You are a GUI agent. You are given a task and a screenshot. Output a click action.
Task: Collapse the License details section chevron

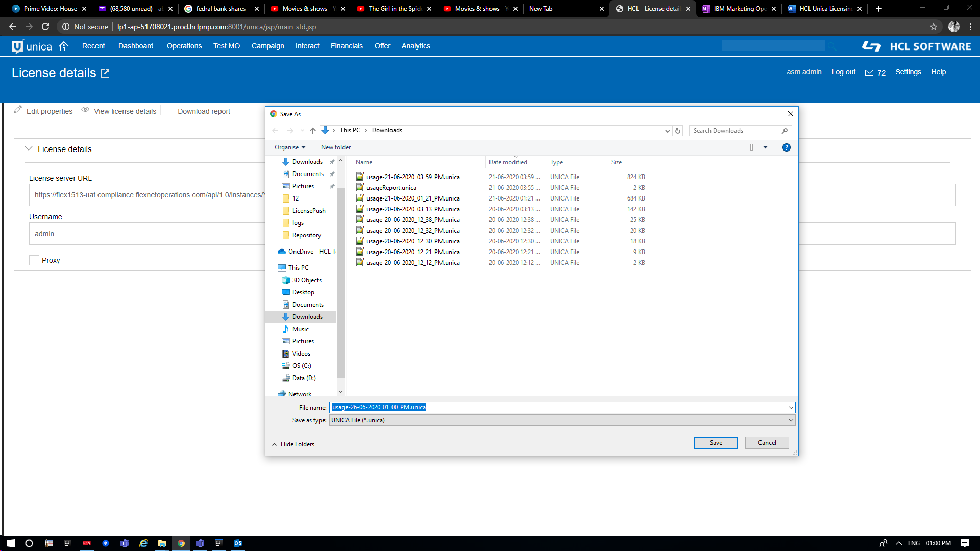click(x=29, y=148)
